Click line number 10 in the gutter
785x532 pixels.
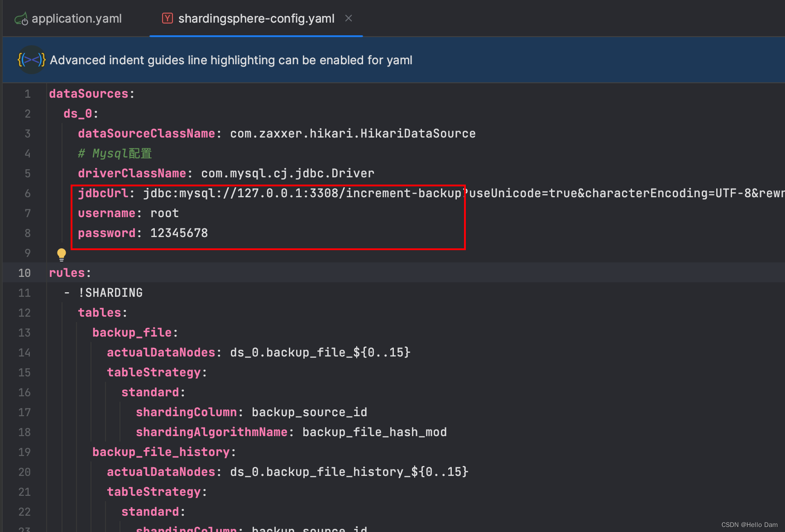click(24, 273)
